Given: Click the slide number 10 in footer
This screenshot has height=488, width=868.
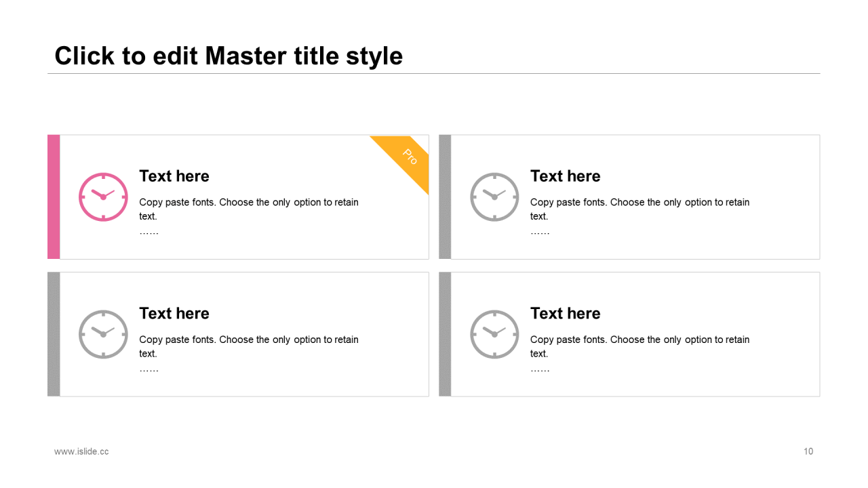Looking at the screenshot, I should coord(808,451).
